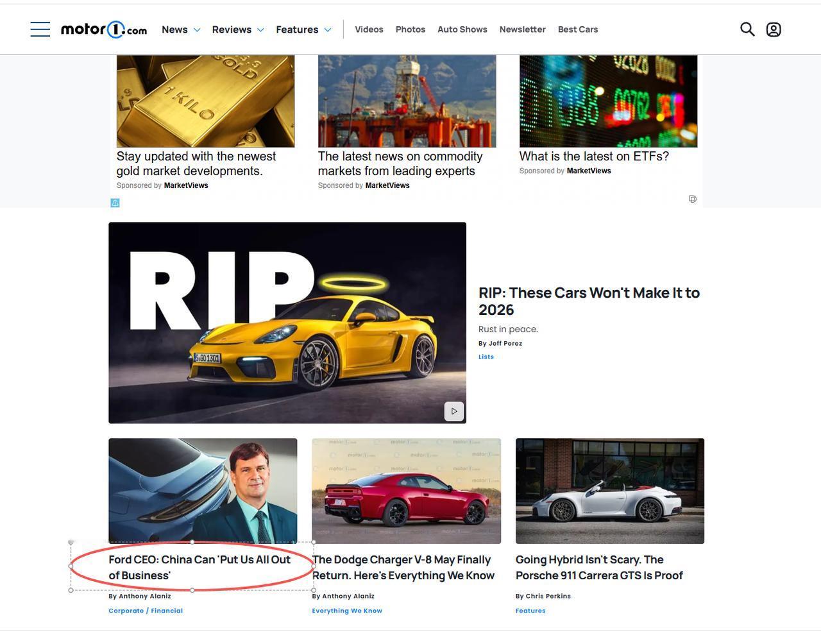The width and height of the screenshot is (821, 644).
Task: Open the Auto Shows nav item
Action: pos(462,30)
